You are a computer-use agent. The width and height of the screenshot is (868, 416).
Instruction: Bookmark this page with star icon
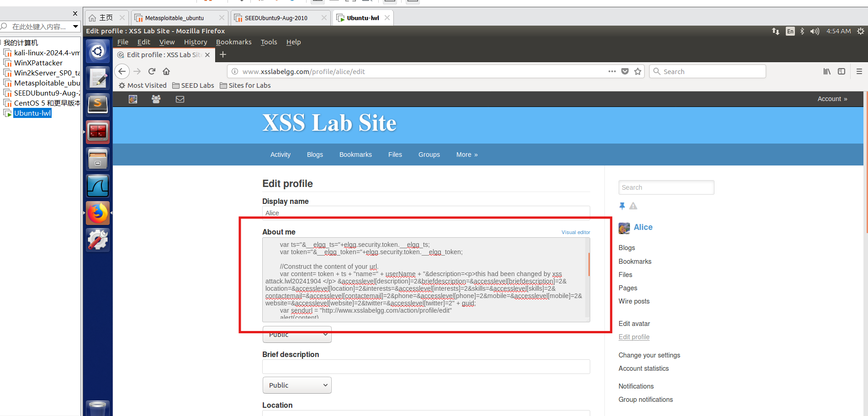click(x=638, y=71)
